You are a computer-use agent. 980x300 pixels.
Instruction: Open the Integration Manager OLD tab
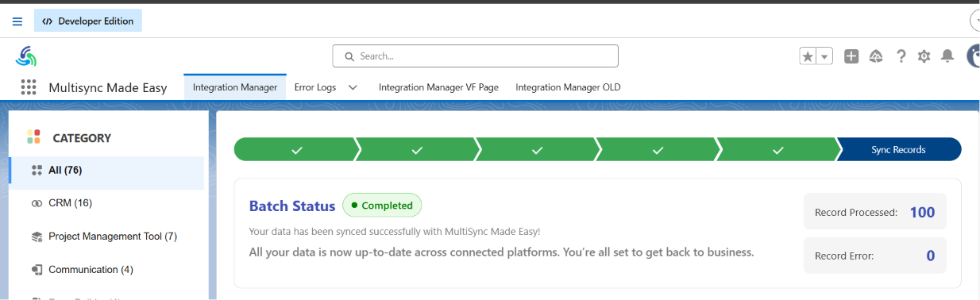568,87
